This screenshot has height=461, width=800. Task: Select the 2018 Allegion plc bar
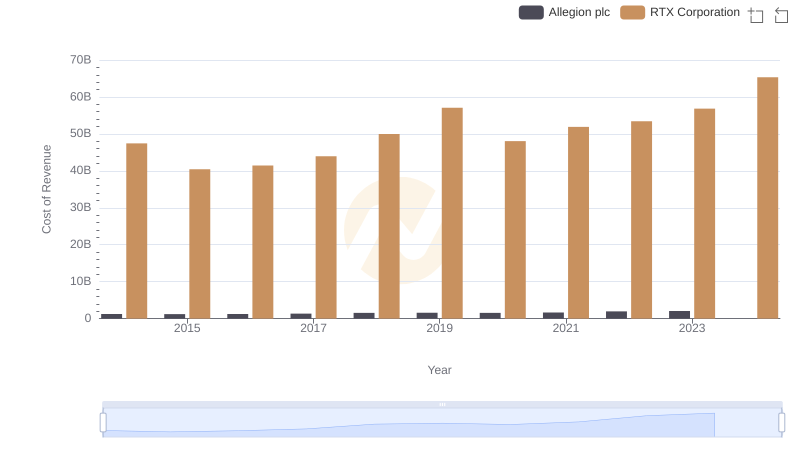pyautogui.click(x=364, y=316)
